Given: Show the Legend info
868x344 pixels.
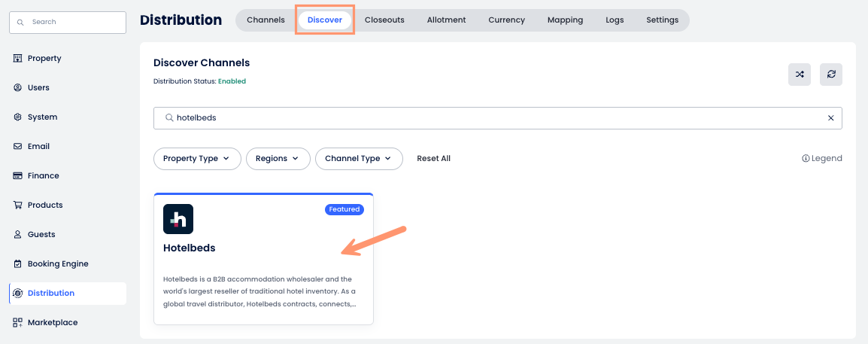Looking at the screenshot, I should [x=822, y=159].
